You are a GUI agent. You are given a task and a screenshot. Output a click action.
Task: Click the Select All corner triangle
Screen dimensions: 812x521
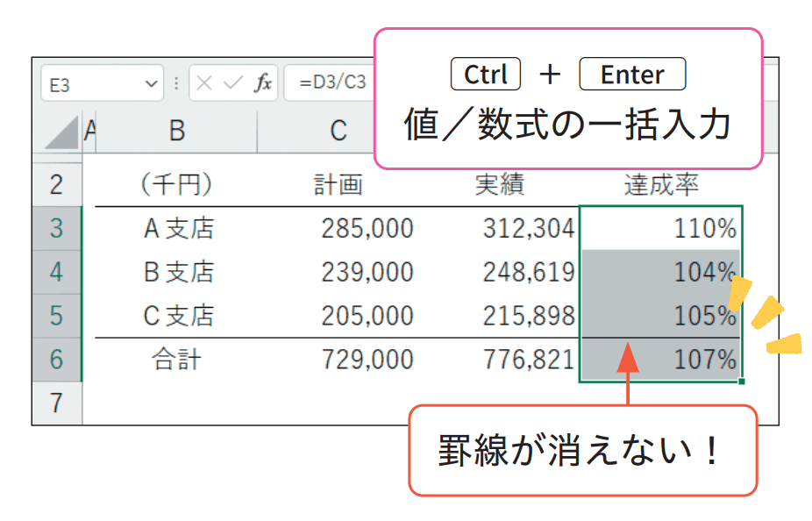point(61,132)
